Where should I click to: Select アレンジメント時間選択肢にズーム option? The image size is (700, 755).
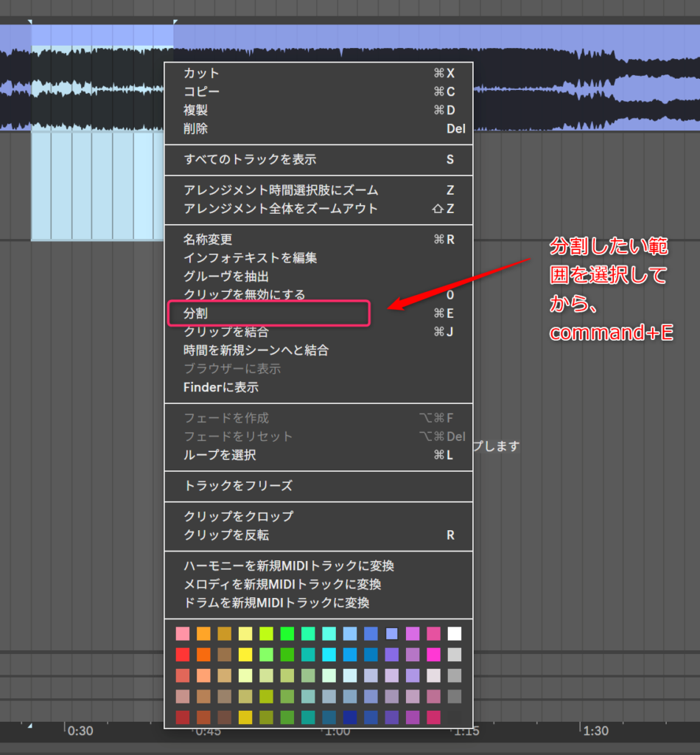coord(281,190)
